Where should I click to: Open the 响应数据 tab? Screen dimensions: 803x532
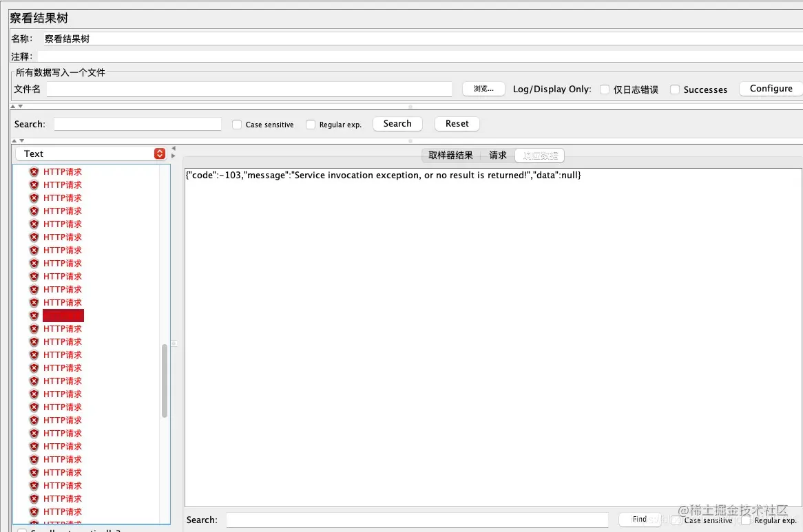(541, 156)
